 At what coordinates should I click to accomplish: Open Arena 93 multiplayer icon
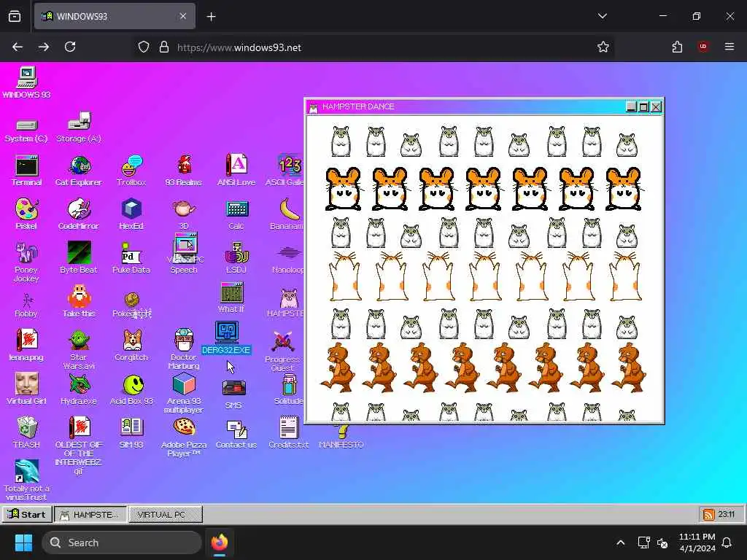[x=184, y=392]
